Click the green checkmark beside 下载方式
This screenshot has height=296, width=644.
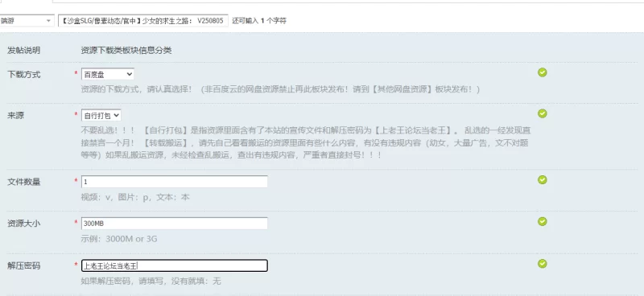(x=542, y=72)
